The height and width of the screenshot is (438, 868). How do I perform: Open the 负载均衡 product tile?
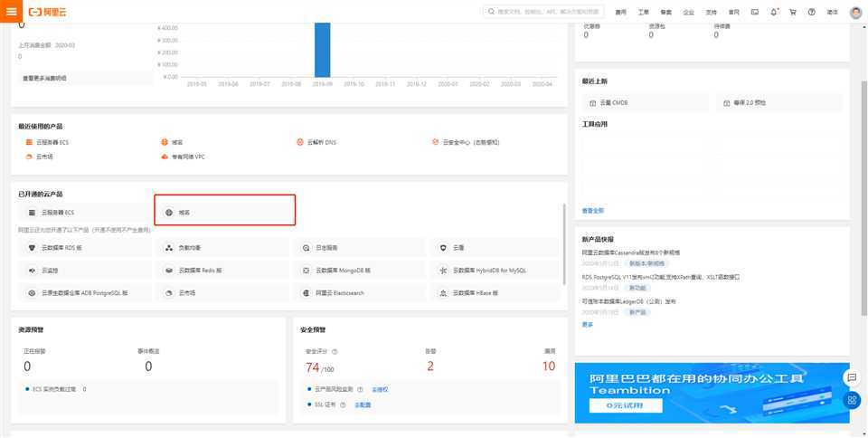tap(222, 248)
